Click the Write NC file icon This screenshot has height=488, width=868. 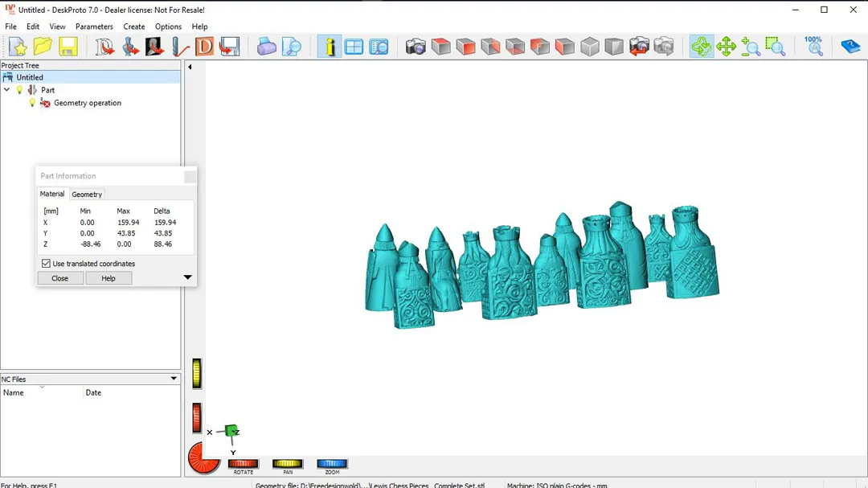pyautogui.click(x=229, y=47)
